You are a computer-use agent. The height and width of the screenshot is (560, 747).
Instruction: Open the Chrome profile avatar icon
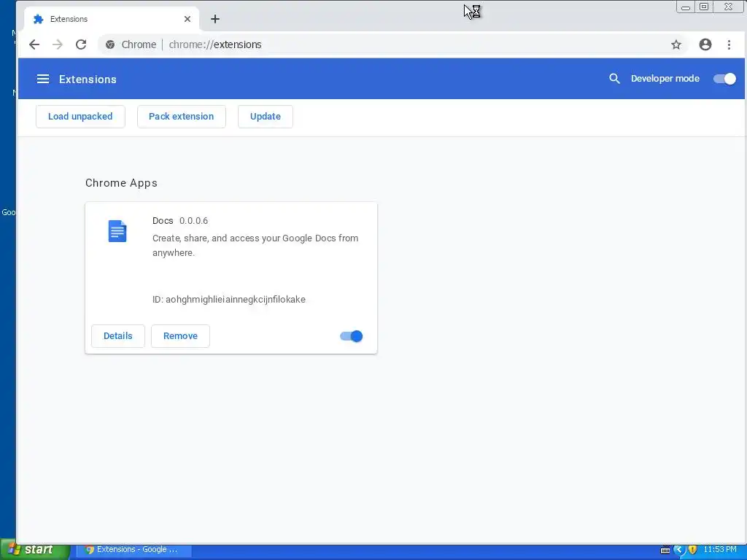pyautogui.click(x=705, y=44)
